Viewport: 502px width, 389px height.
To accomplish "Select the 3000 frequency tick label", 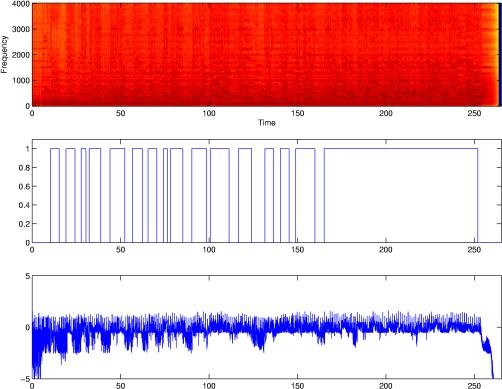I will click(x=21, y=29).
